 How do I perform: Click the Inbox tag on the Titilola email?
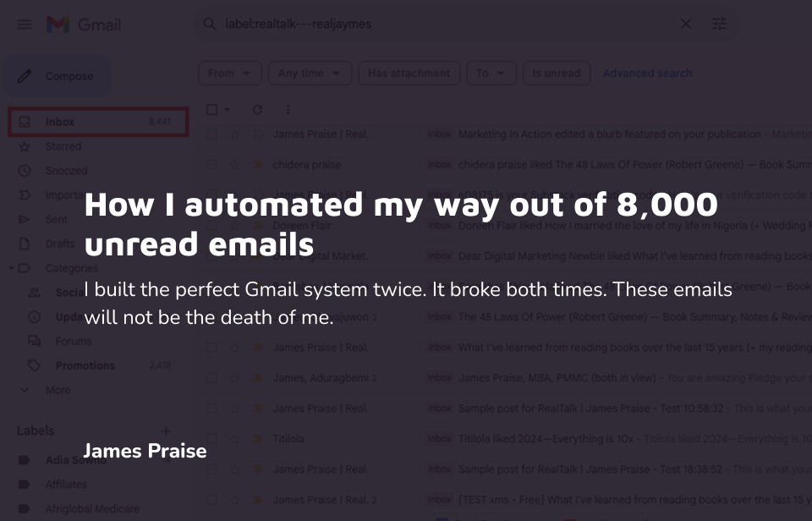(x=440, y=439)
